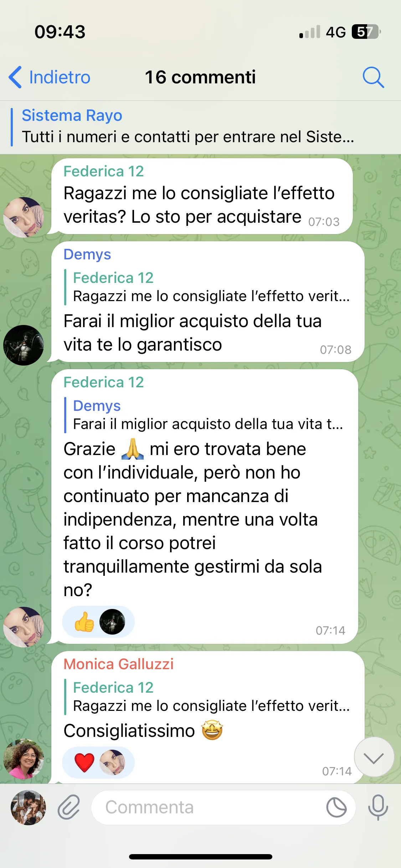Tap the attachment paperclip icon

click(x=69, y=807)
